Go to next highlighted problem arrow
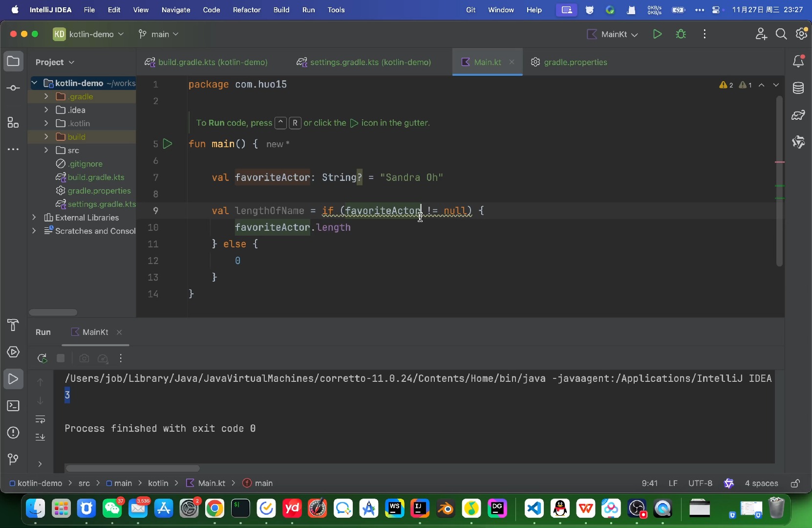The width and height of the screenshot is (812, 528). [776, 85]
